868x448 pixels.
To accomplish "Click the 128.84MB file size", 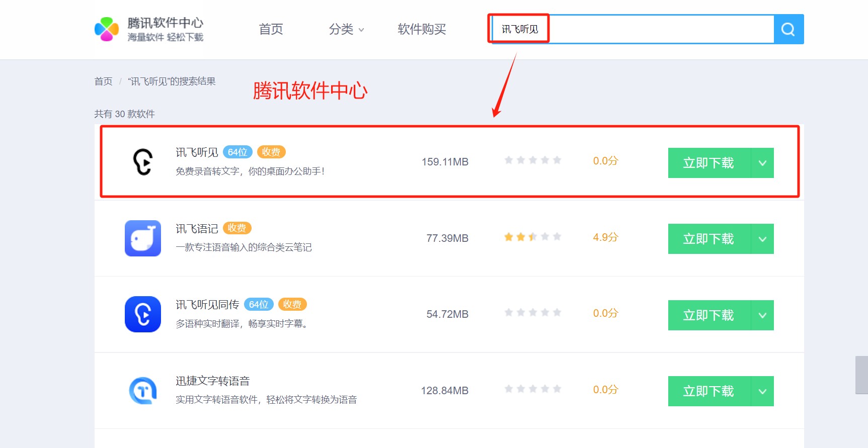I will pos(445,391).
